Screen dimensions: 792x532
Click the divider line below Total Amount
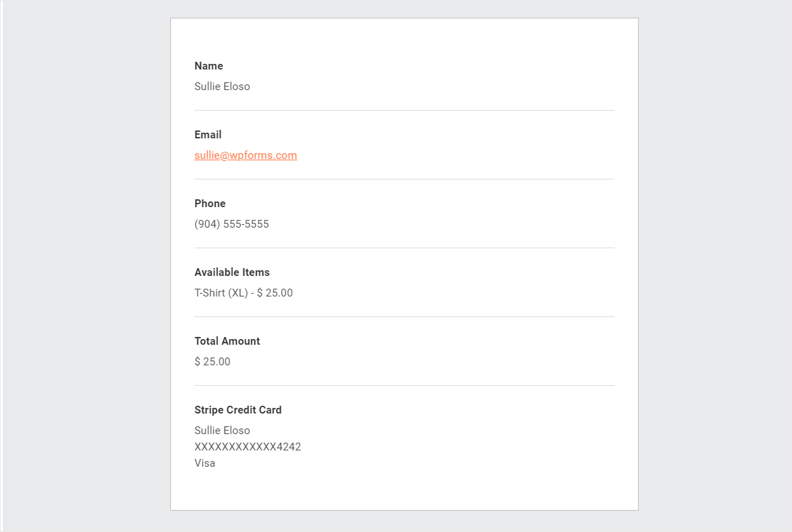[x=405, y=386]
